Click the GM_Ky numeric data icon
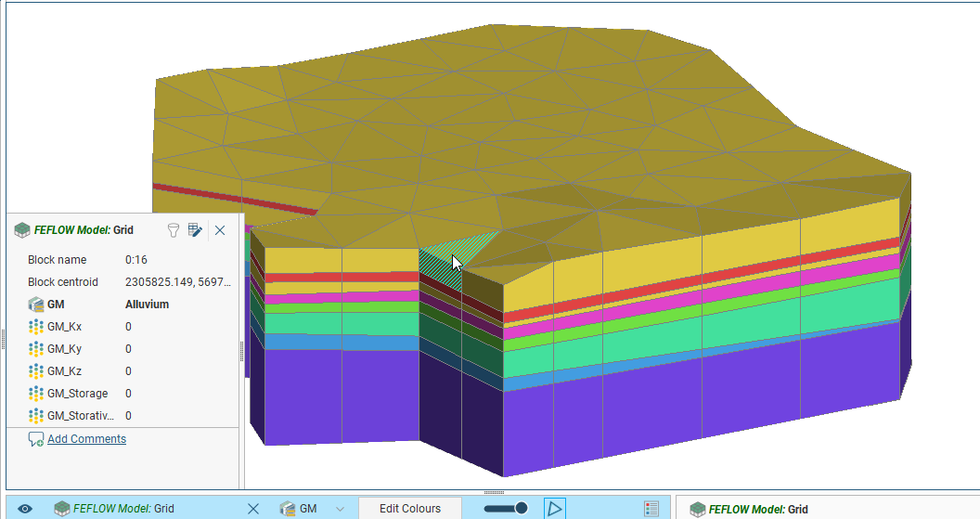 point(36,349)
